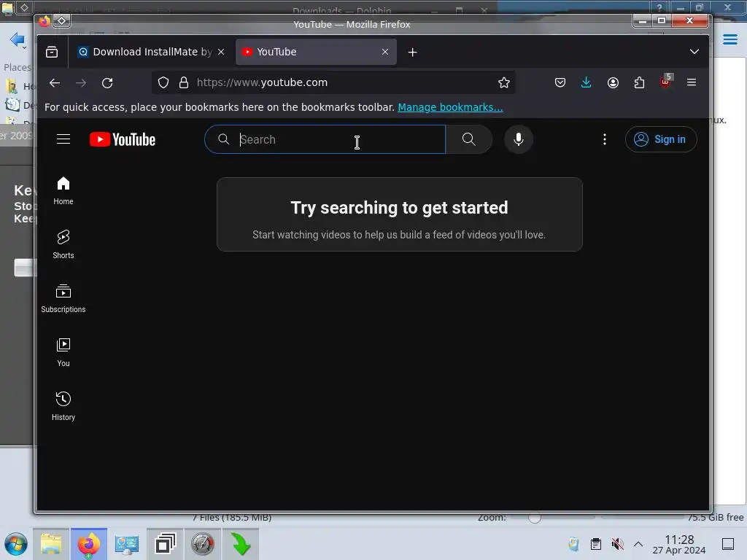Open a new tab with plus

[x=413, y=52]
